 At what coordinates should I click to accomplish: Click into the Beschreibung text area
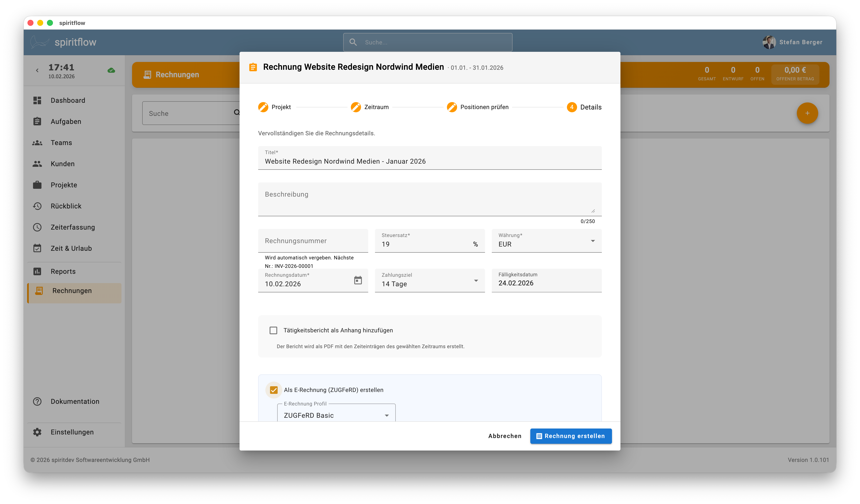pos(429,200)
